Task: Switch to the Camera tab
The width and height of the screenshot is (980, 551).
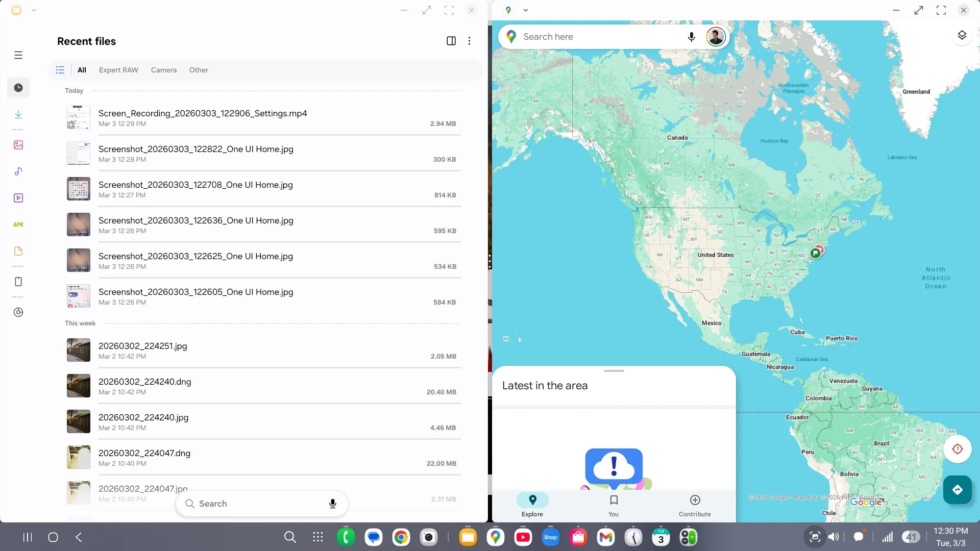Action: [x=163, y=70]
